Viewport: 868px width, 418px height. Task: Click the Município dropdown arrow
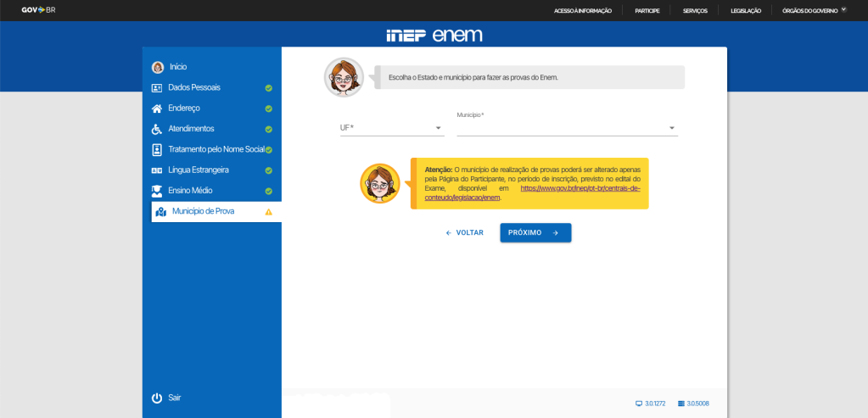(x=672, y=128)
